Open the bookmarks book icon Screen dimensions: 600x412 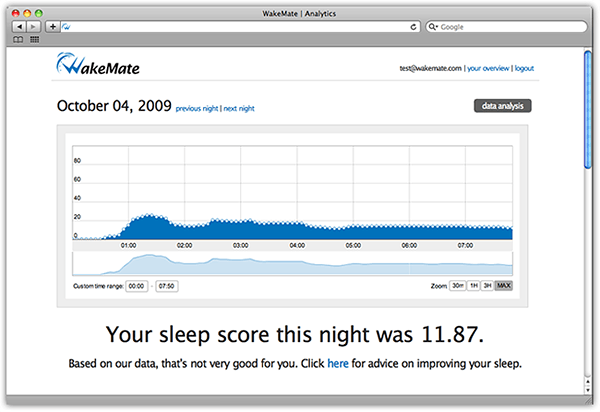click(x=18, y=39)
